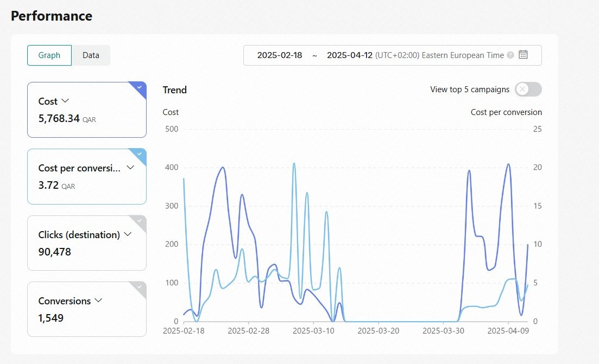The height and width of the screenshot is (364, 599).
Task: Click the View top 5 campaigns label
Action: click(x=470, y=90)
